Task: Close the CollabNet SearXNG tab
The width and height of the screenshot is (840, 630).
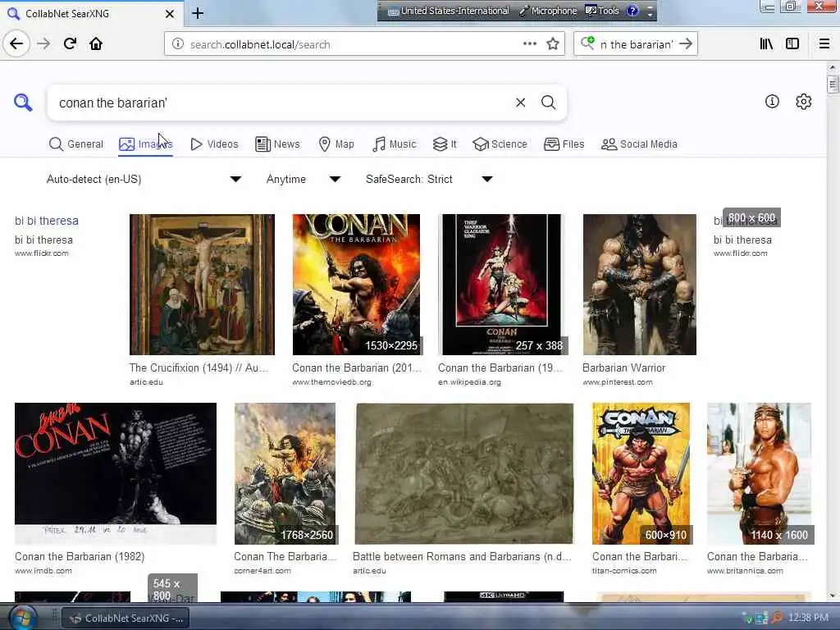Action: 170,14
